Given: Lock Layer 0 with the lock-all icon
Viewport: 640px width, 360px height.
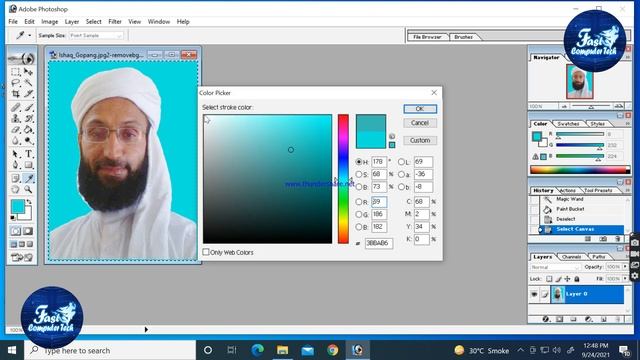Looking at the screenshot, I should (577, 279).
